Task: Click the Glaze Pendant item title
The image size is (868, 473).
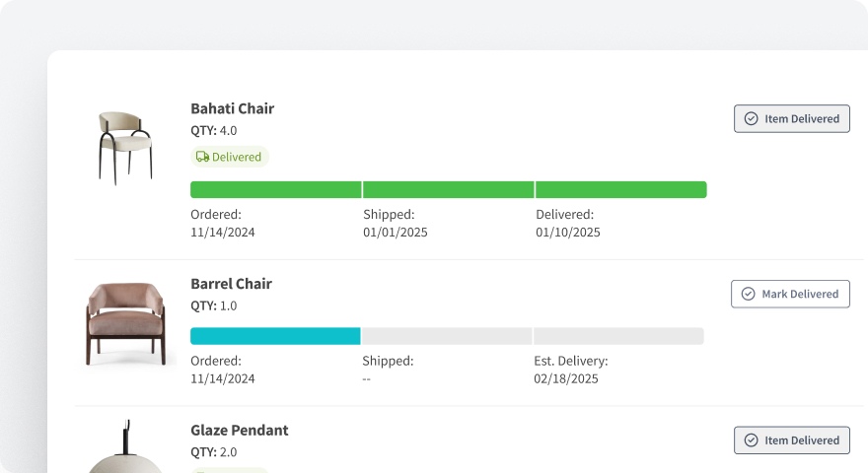Action: coord(239,431)
